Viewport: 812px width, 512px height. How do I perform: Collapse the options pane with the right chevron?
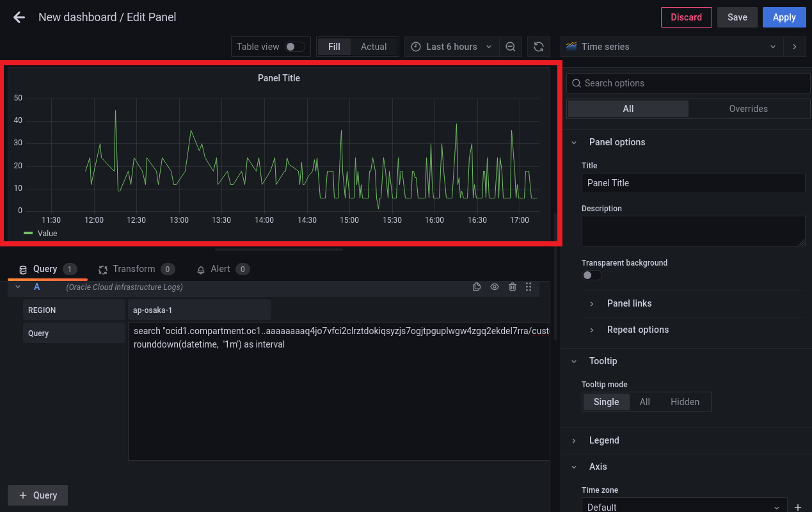pos(795,47)
